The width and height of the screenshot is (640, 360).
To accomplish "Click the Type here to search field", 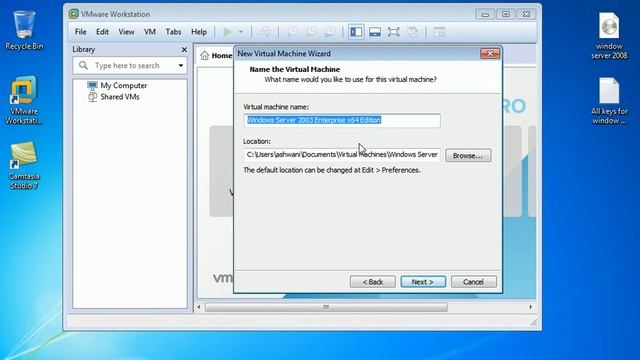I will coord(130,65).
